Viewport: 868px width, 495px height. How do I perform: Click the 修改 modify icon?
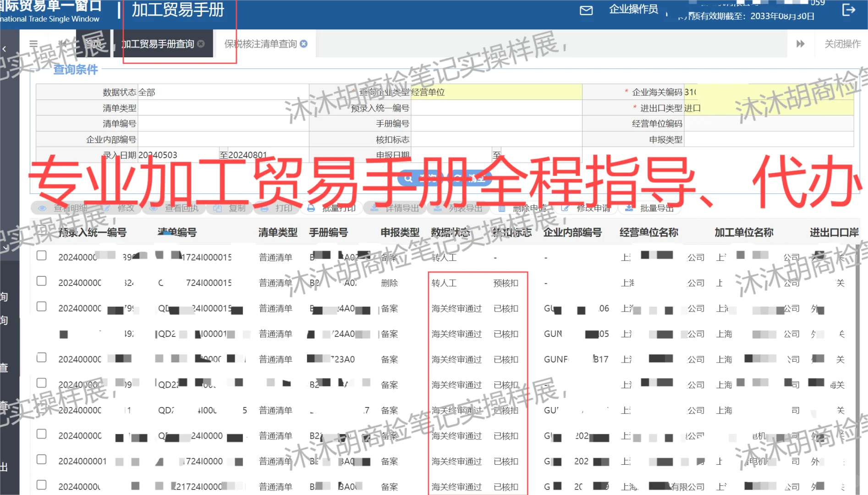[106, 208]
